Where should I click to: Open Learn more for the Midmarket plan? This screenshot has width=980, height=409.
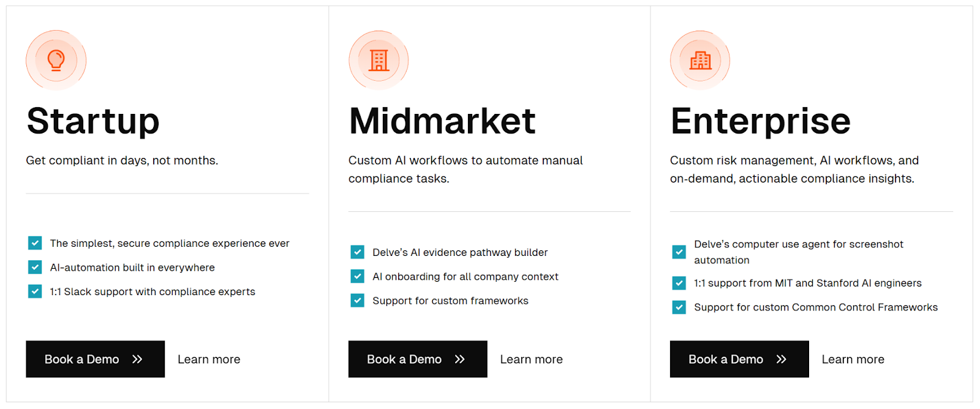click(x=531, y=359)
